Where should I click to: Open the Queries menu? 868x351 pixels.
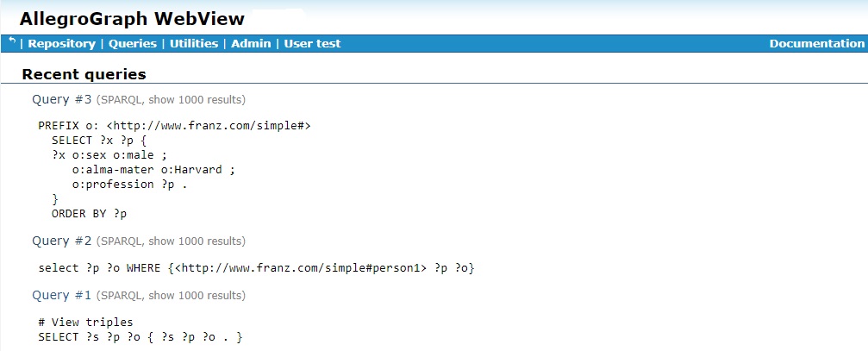133,44
